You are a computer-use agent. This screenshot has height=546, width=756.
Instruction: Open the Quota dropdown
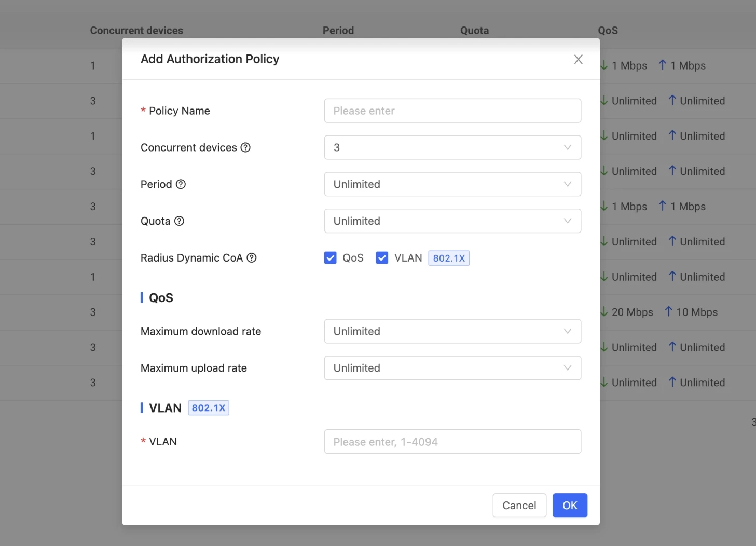point(452,221)
